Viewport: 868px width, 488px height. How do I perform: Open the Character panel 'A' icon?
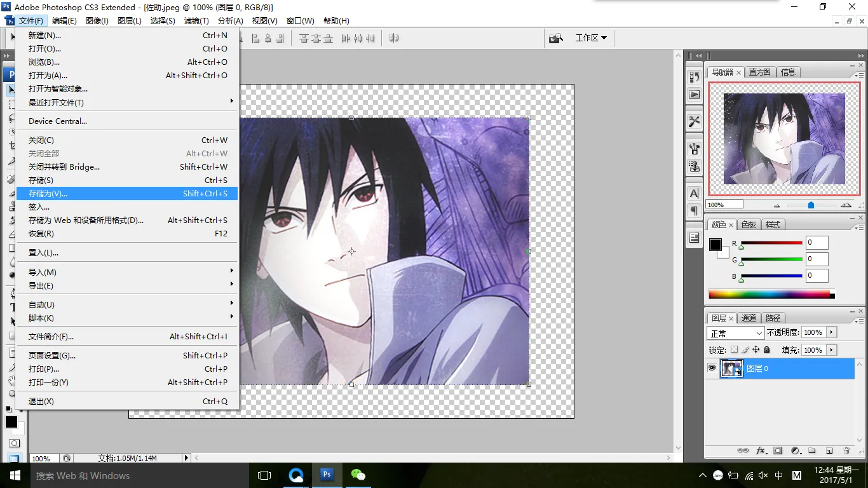click(695, 193)
